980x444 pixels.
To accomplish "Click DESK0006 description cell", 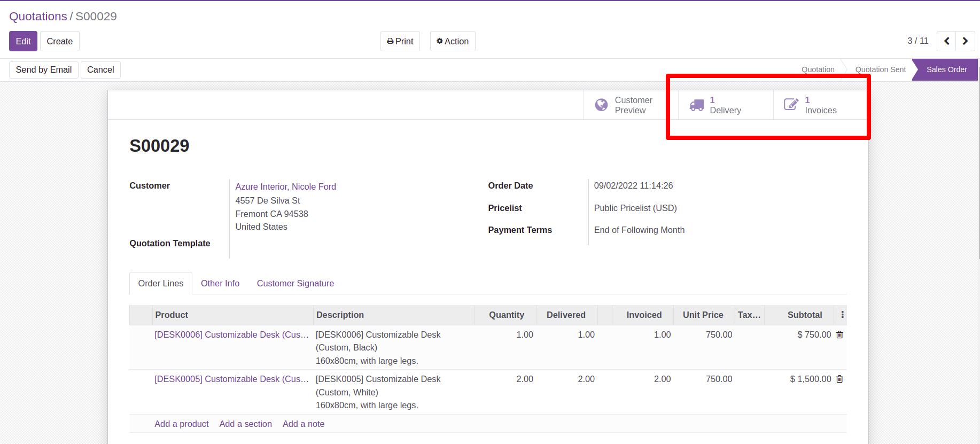I will (x=394, y=347).
